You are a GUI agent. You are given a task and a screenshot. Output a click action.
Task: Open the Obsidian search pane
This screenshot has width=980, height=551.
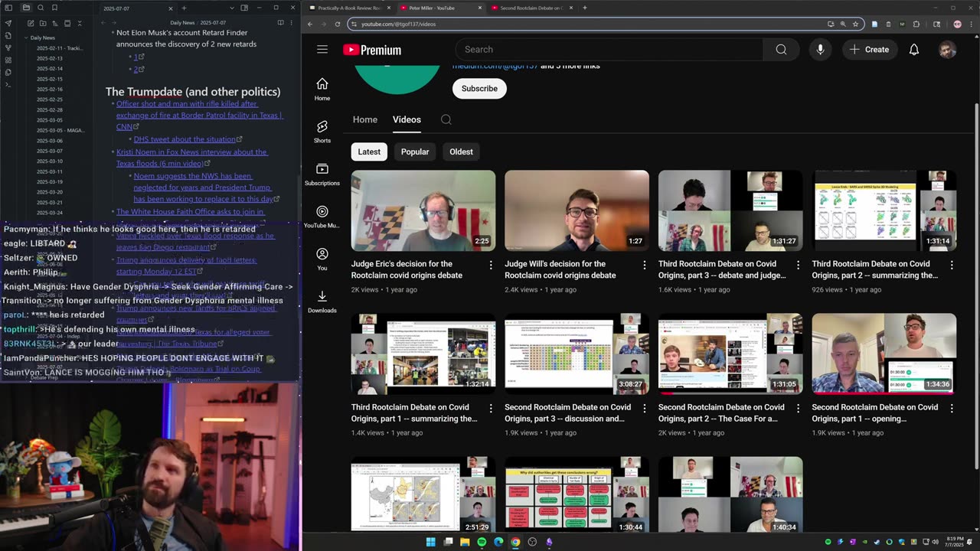(x=40, y=8)
